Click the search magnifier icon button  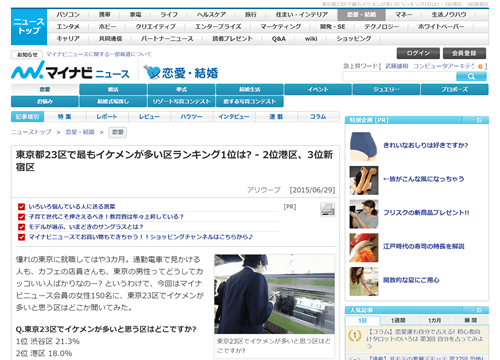(471, 76)
